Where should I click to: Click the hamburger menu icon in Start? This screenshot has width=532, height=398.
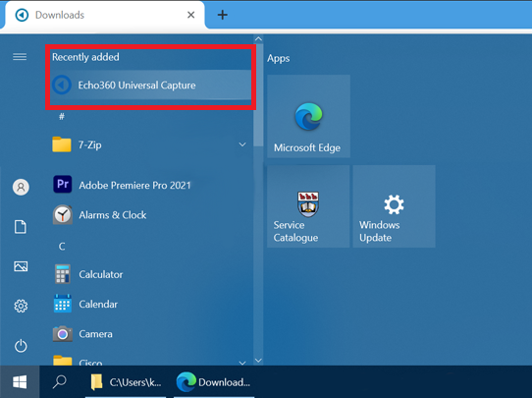pos(20,57)
